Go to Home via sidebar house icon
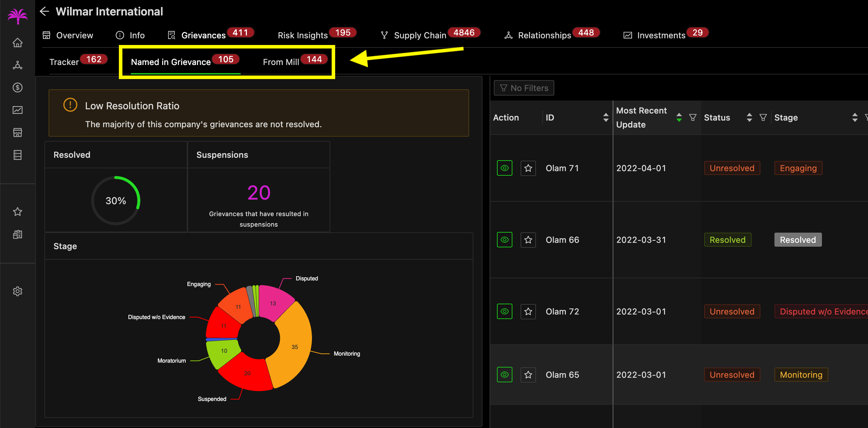The width and height of the screenshot is (868, 428). coord(18,43)
